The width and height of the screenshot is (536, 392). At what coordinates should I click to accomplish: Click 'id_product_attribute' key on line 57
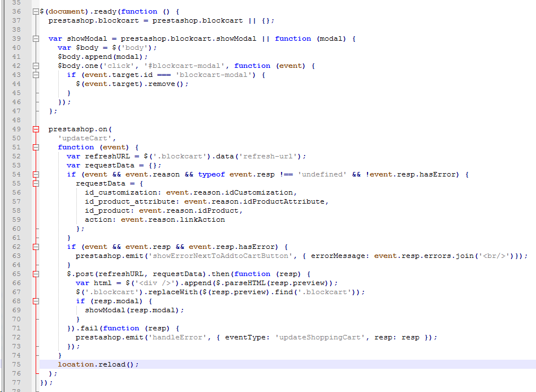point(130,201)
